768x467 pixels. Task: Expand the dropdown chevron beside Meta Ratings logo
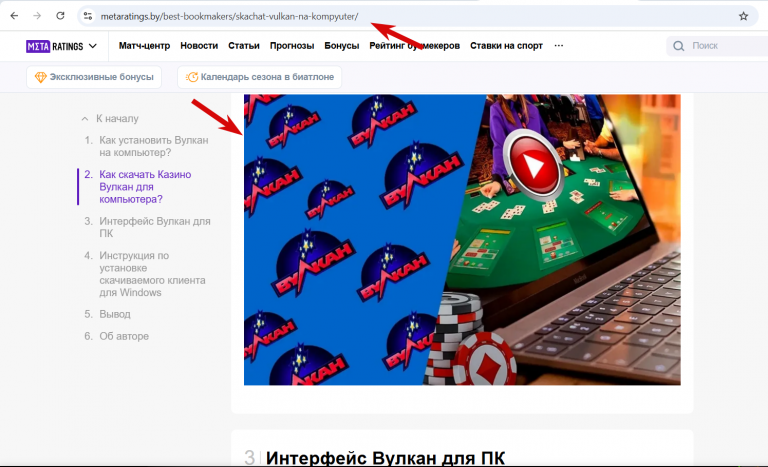pyautogui.click(x=93, y=46)
